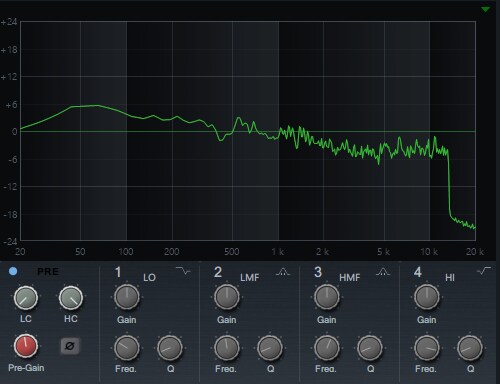This screenshot has width=500, height=384.
Task: Click the red Pre-Gain knob
Action: (x=26, y=346)
